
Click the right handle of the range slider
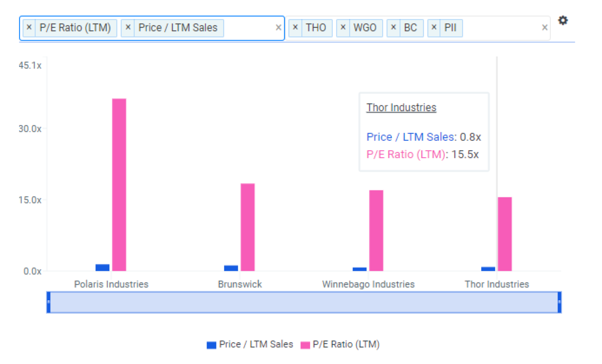tap(559, 302)
